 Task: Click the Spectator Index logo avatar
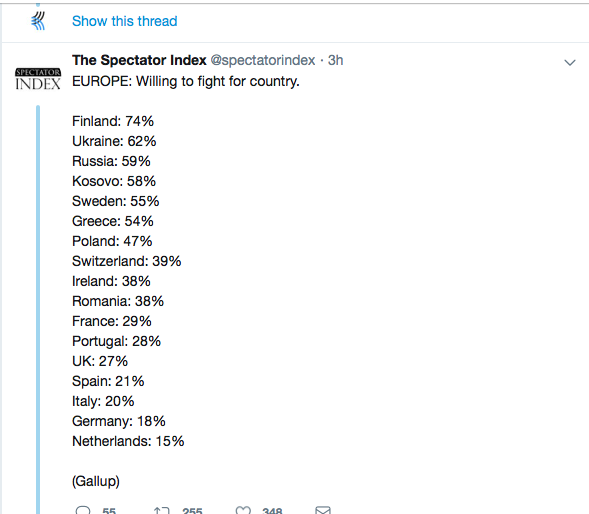point(38,79)
